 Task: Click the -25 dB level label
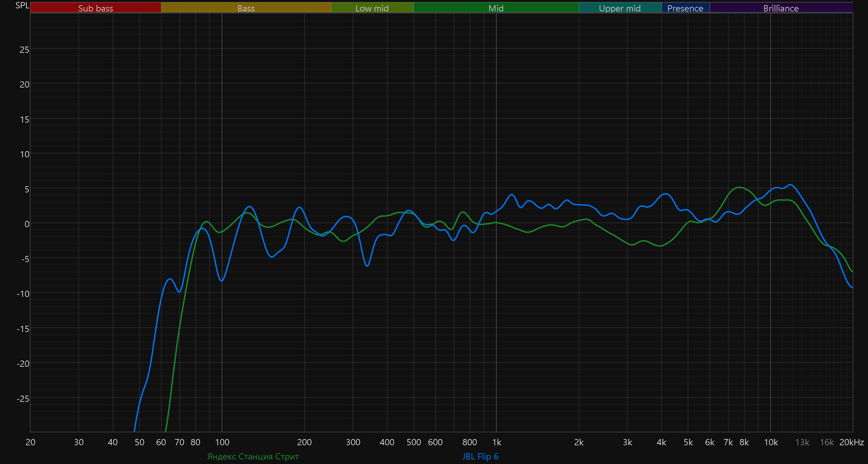pyautogui.click(x=23, y=399)
